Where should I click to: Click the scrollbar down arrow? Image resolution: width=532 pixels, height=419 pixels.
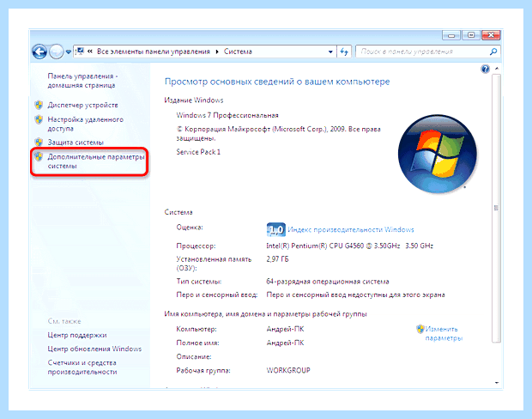pos(496,383)
